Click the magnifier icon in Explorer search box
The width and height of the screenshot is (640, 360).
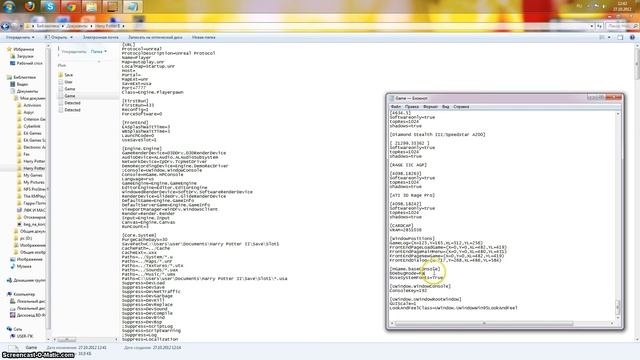click(635, 26)
